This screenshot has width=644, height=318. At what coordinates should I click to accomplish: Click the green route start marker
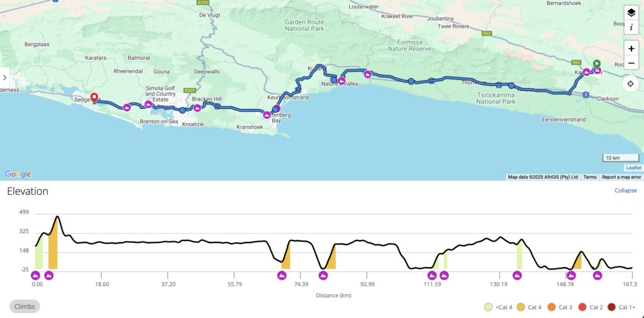coord(596,63)
